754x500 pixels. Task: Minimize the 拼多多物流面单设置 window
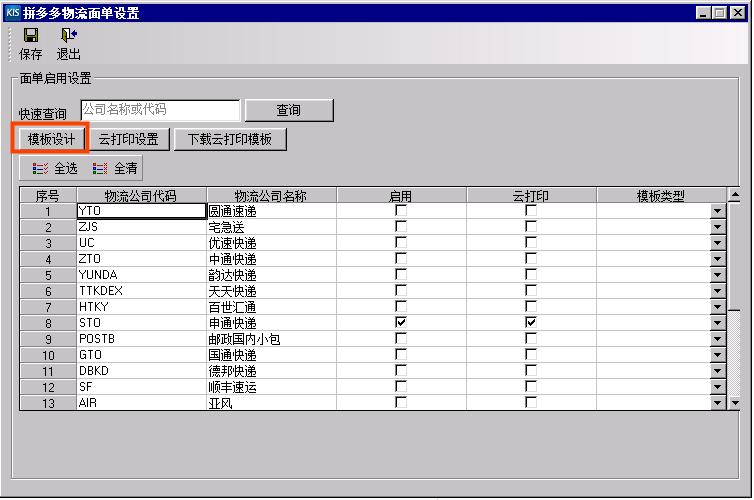coord(704,13)
